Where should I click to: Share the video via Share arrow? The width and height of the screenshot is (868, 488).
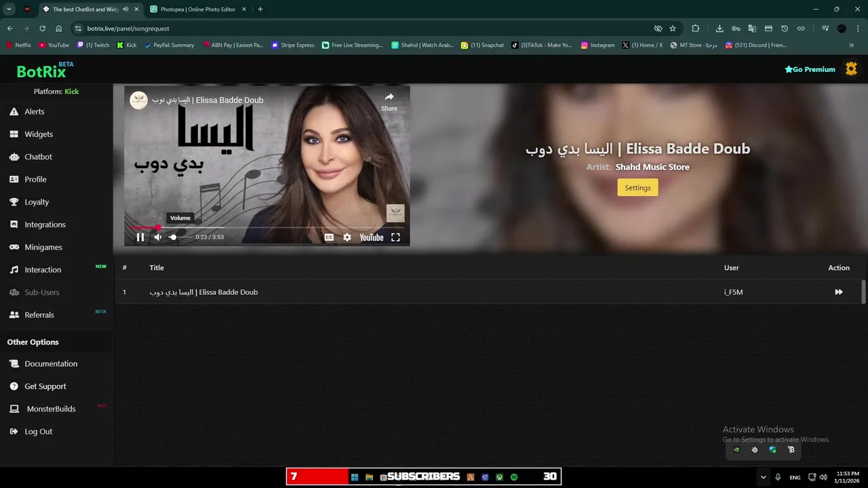click(389, 102)
